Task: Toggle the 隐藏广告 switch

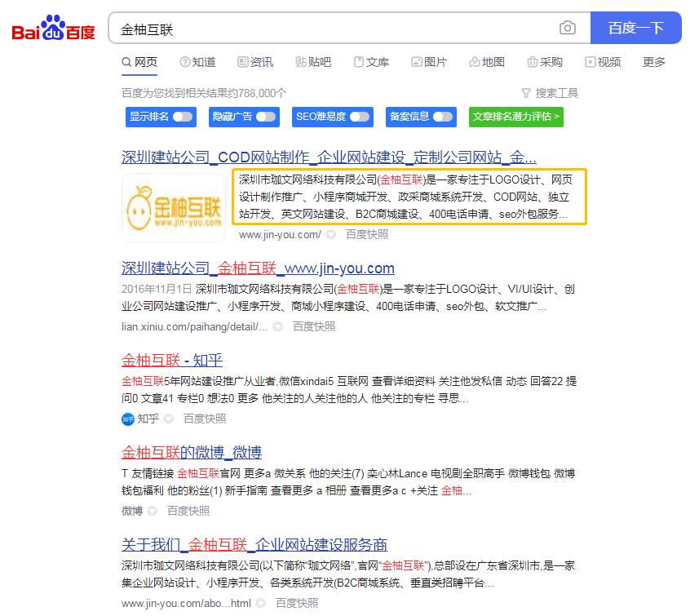Action: point(266,117)
